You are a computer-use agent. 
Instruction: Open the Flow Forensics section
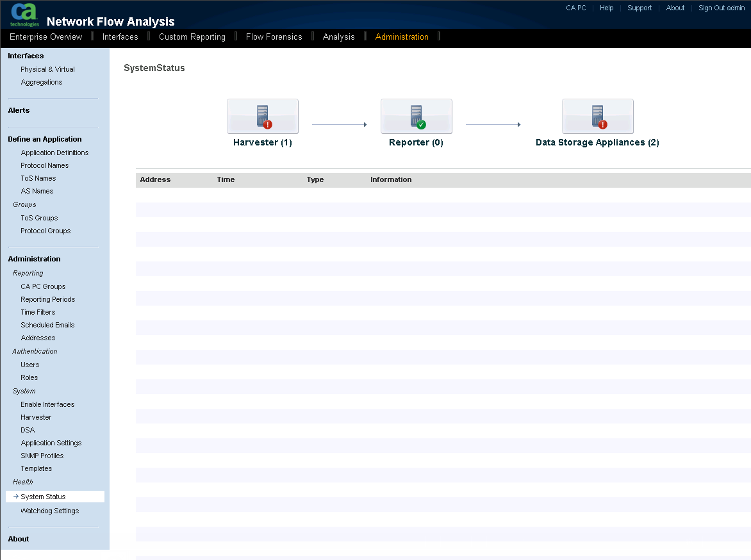click(x=274, y=37)
